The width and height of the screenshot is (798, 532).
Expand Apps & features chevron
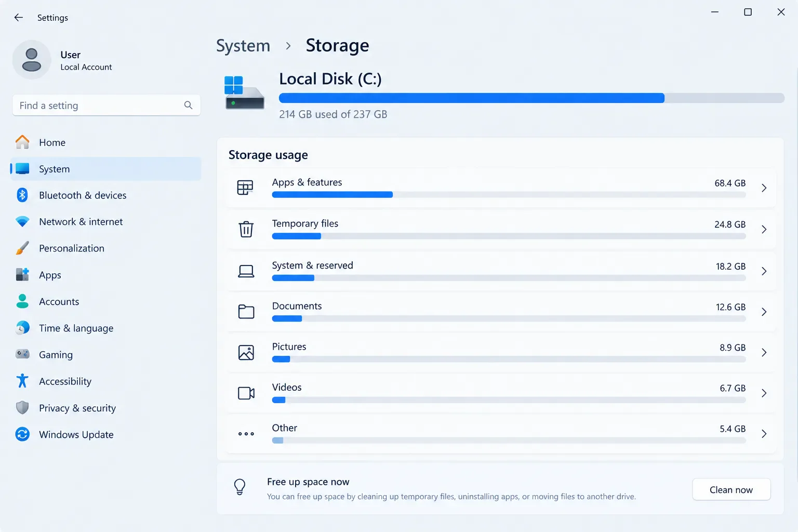click(764, 188)
